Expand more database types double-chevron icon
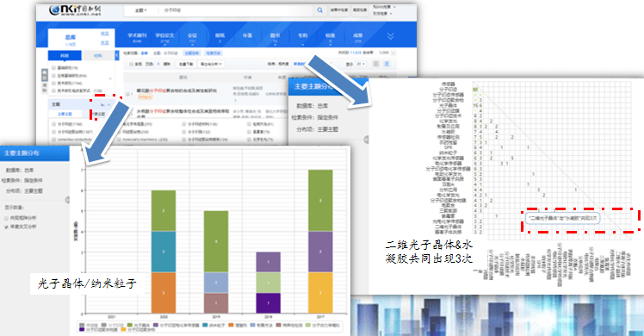Image resolution: width=644 pixels, height=336 pixels. coord(390,36)
